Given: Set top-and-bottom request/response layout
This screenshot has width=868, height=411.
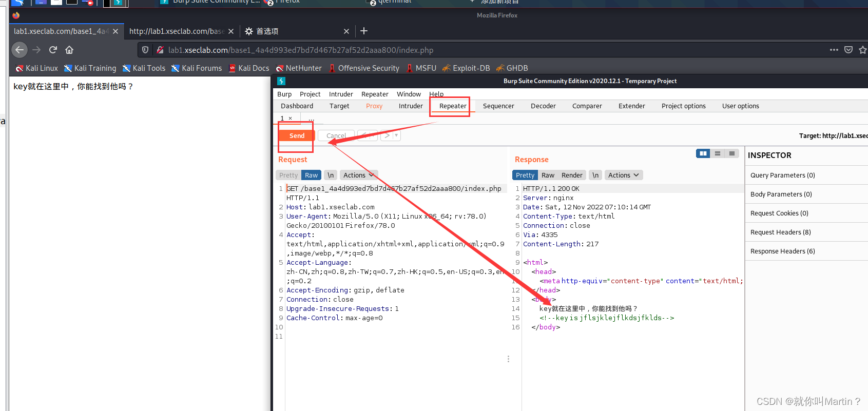Looking at the screenshot, I should [x=718, y=153].
